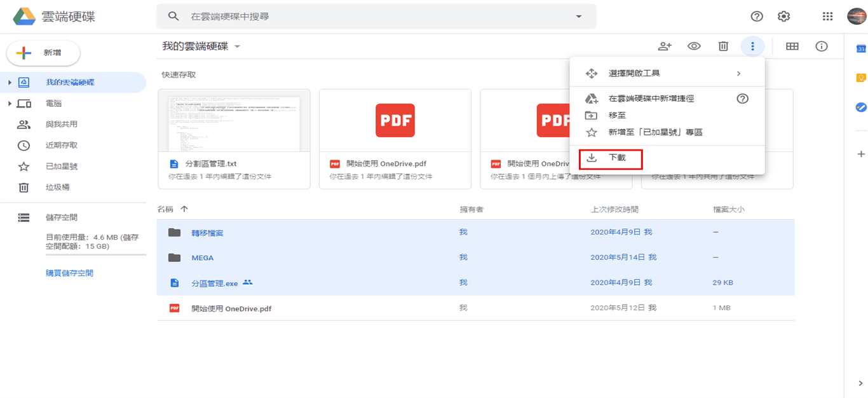Open the first 開始使用 OneDrive.pdf quick access card
Screen dimensions: 868x398
tap(395, 139)
